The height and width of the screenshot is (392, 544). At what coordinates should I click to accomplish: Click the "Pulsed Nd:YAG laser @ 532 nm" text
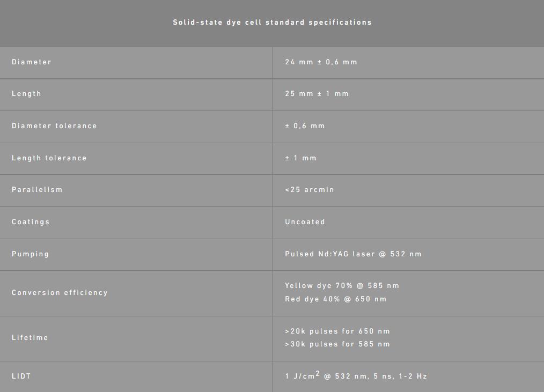pos(353,254)
